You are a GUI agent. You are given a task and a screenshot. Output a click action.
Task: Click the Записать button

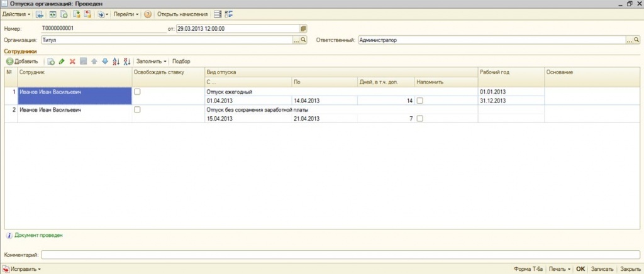pos(602,269)
